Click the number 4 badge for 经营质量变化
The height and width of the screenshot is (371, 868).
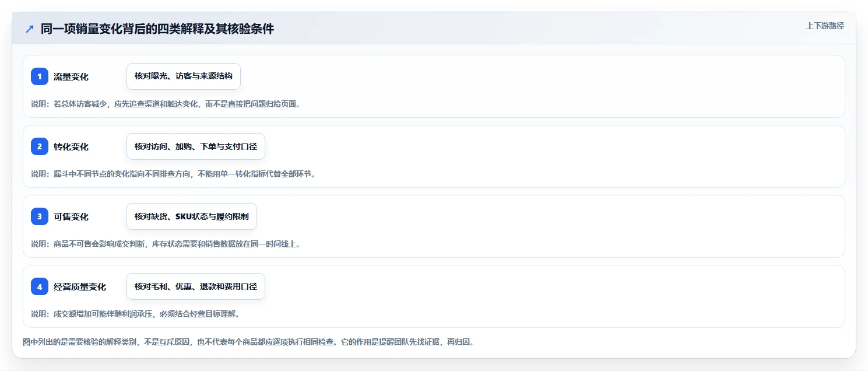(40, 286)
